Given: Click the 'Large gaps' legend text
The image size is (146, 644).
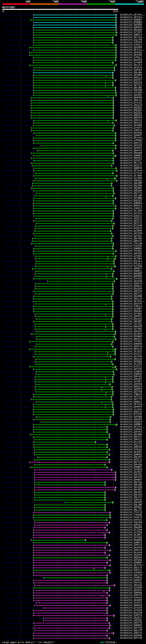Looking at the screenshot, I should coord(10,642).
